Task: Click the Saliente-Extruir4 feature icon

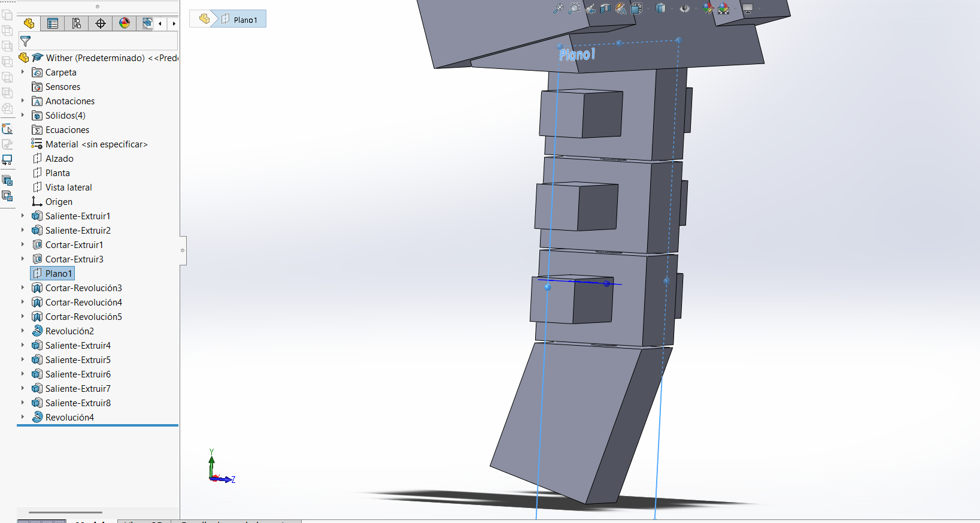Action: [37, 345]
